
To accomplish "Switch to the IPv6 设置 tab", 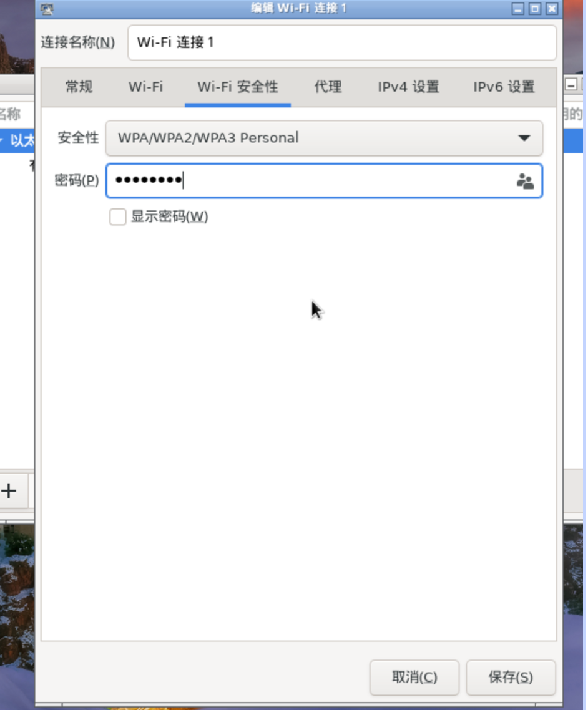I will point(503,87).
